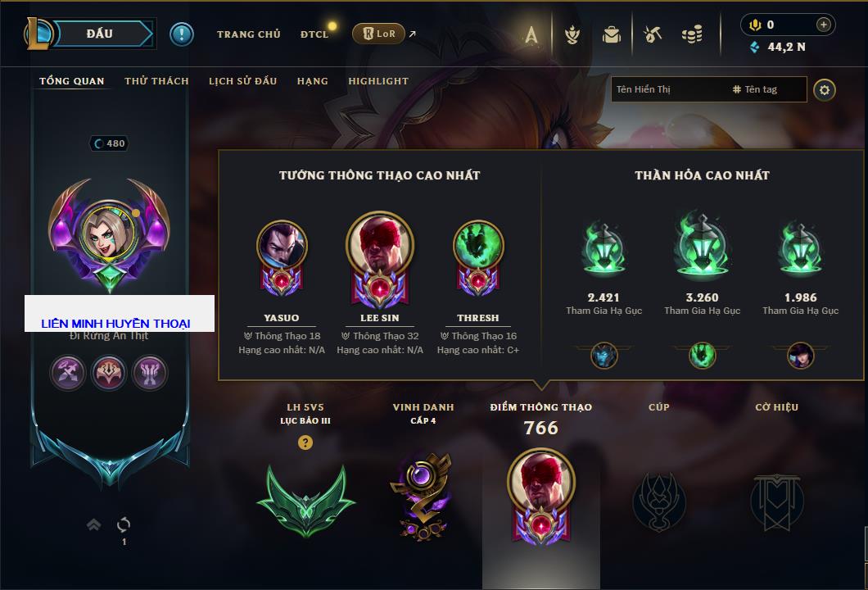Viewport: 868px width, 590px height.
Task: Switch to the ĐTCL tab
Action: [314, 34]
